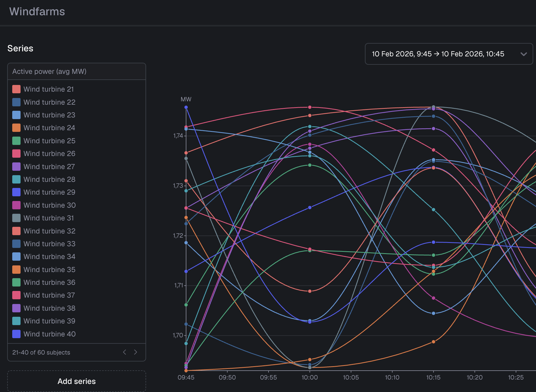Toggle Wind turbine 29 series visibility

[x=49, y=192]
